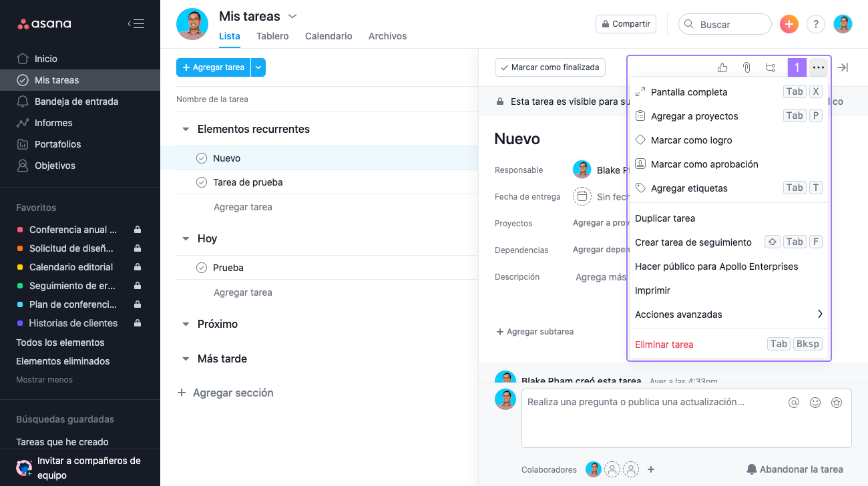Click the Compartir button
The width and height of the screenshot is (868, 486).
pyautogui.click(x=626, y=24)
